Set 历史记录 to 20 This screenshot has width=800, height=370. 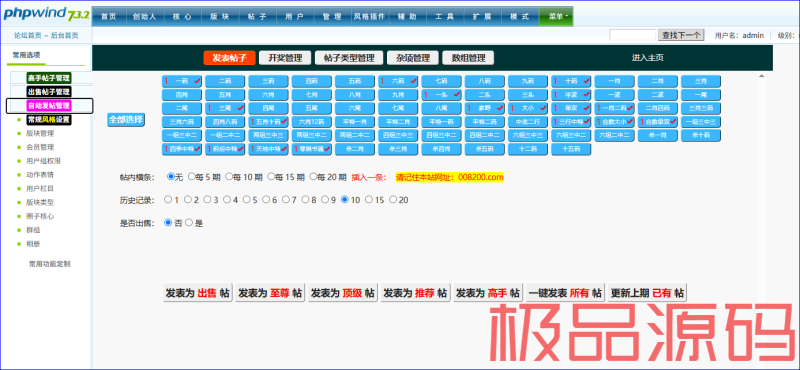(393, 200)
